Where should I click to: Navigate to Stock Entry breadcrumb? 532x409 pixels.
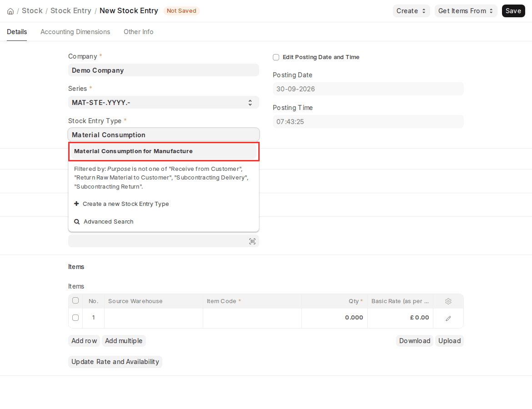(71, 11)
